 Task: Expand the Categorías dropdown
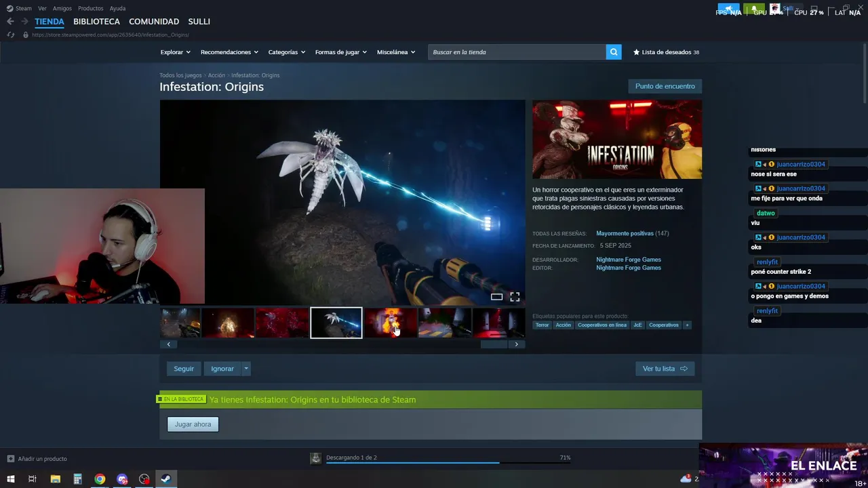click(287, 52)
